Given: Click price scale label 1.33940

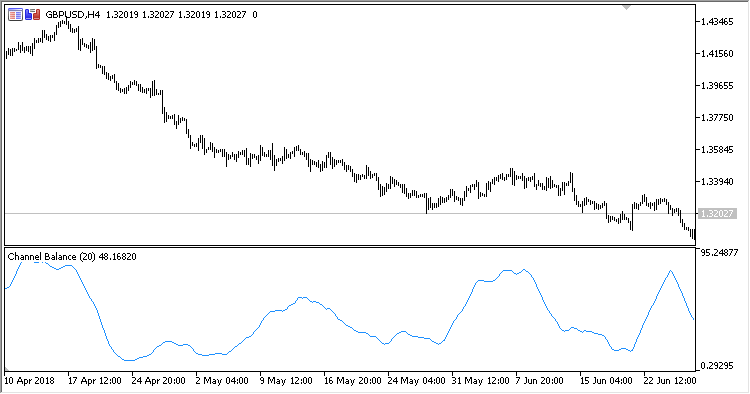Looking at the screenshot, I should 717,181.
